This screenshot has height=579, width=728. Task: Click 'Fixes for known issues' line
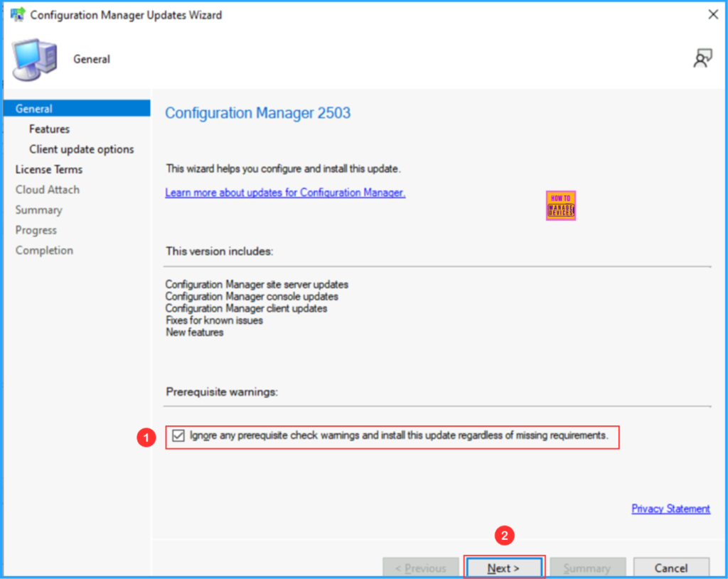(214, 320)
